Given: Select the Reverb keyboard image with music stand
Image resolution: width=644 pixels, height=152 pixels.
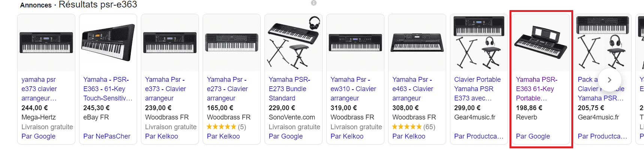Looking at the screenshot, I should (x=541, y=43).
